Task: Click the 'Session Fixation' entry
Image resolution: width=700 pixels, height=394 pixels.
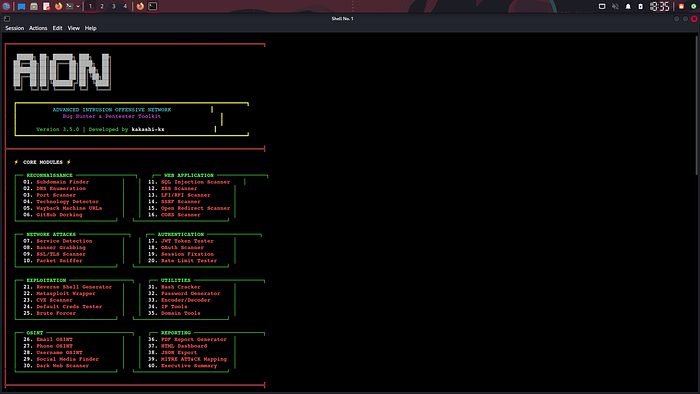Action: 187,254
